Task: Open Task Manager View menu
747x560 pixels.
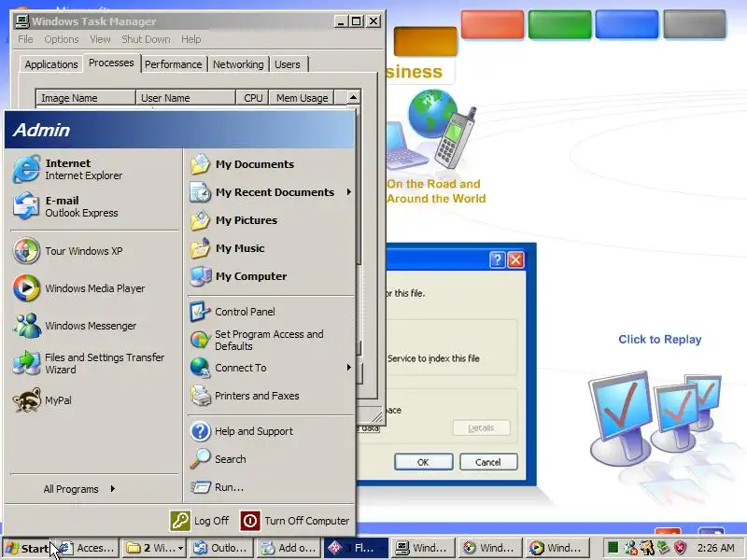Action: click(100, 39)
